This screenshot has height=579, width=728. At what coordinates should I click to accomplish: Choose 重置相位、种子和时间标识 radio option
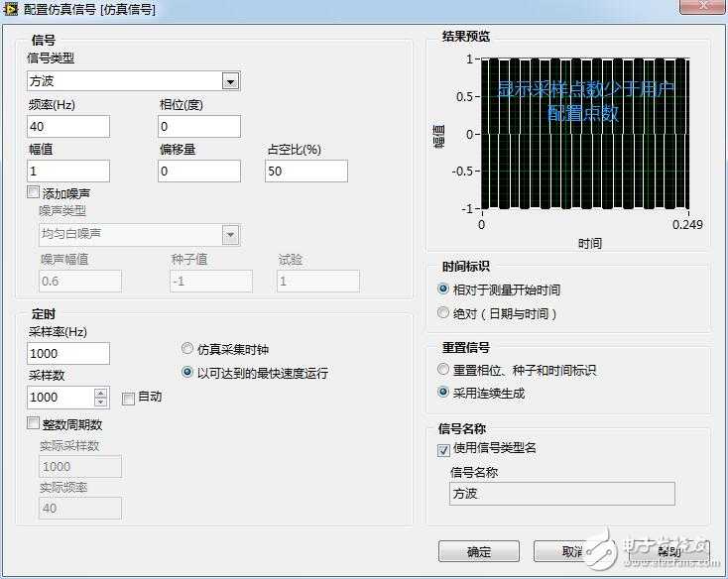coord(443,369)
